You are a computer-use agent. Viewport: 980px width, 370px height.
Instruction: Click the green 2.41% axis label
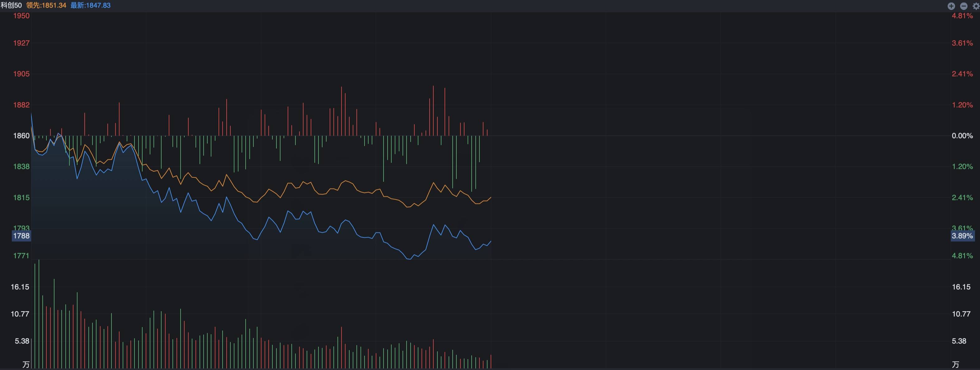(x=963, y=197)
